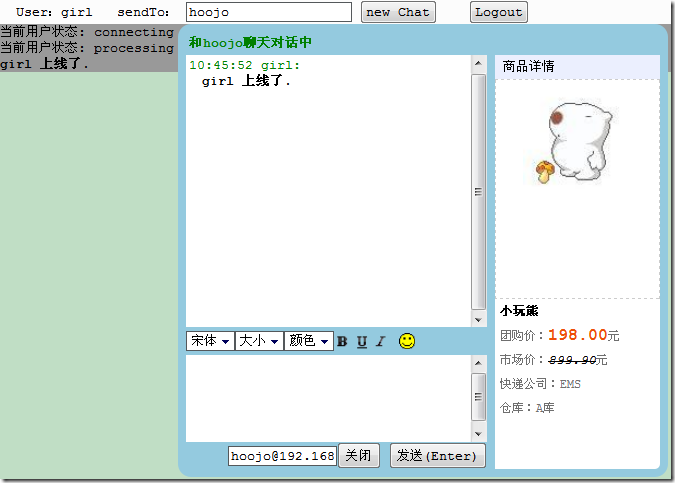Screen dimensions: 675x483
Task: Log out using the Logout button
Action: click(498, 12)
